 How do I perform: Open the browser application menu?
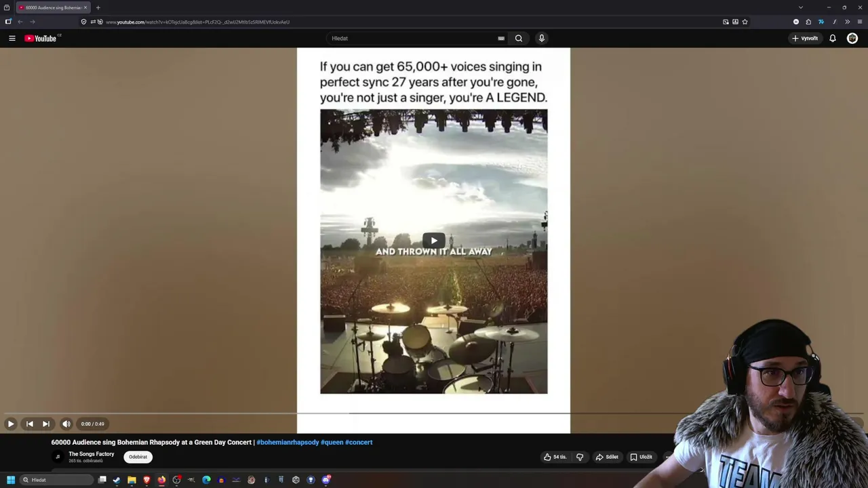click(x=860, y=22)
